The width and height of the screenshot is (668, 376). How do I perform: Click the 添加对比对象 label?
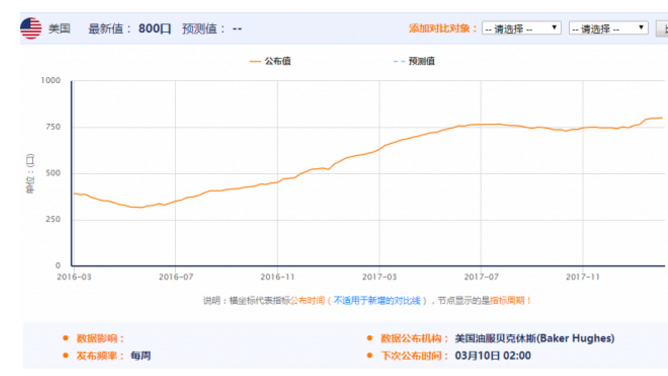(442, 29)
